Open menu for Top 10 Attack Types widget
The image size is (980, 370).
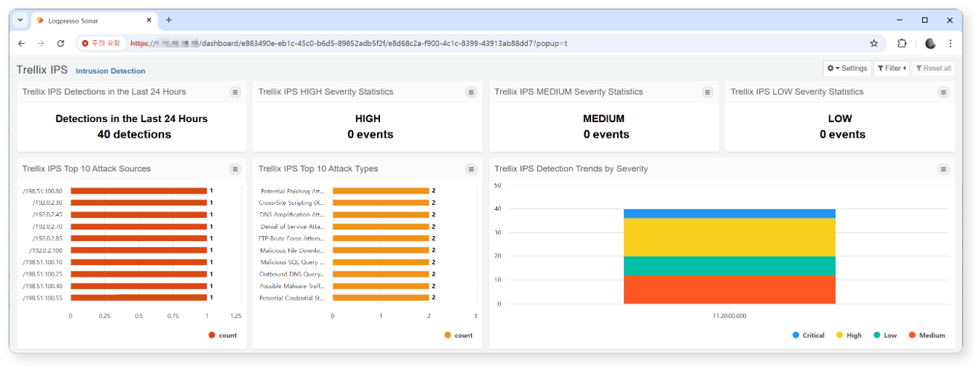(471, 169)
